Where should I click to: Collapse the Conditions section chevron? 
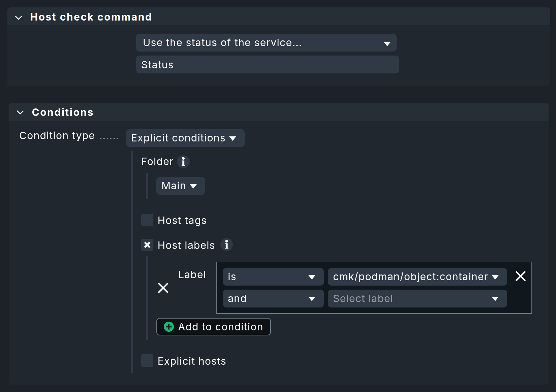[x=20, y=112]
